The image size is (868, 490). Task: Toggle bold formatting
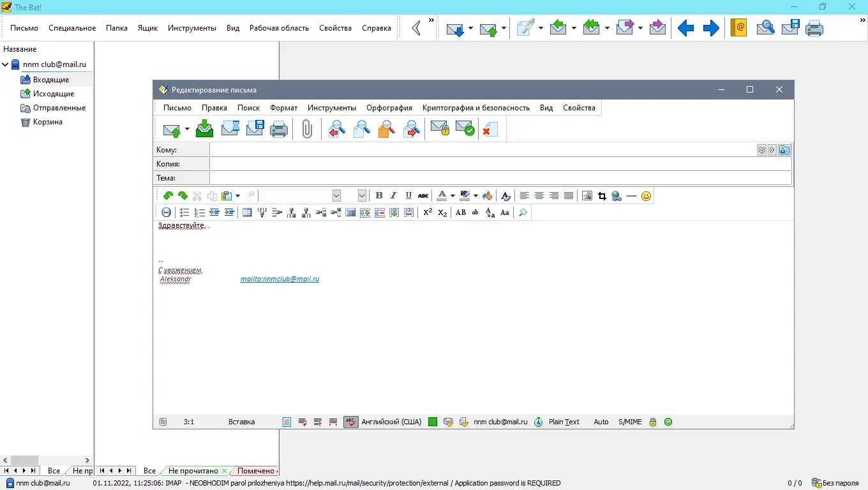click(378, 196)
